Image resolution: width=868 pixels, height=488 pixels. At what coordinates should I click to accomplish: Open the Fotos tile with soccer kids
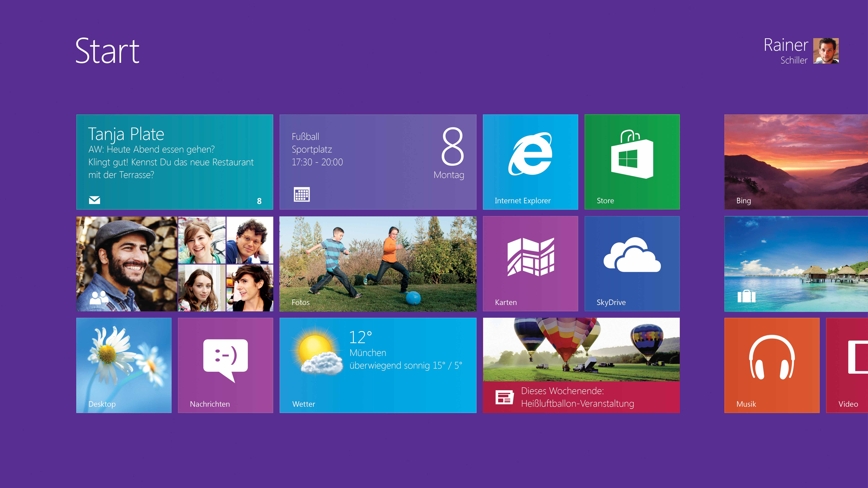pyautogui.click(x=378, y=264)
